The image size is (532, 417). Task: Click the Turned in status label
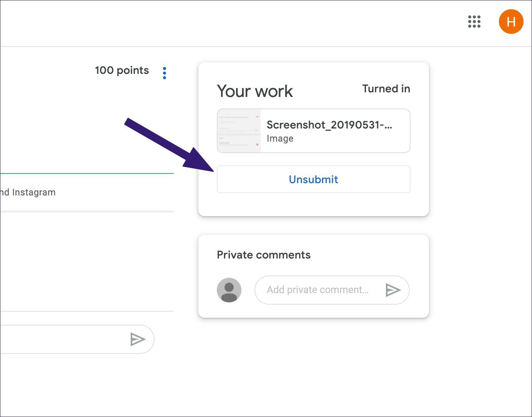coord(386,89)
